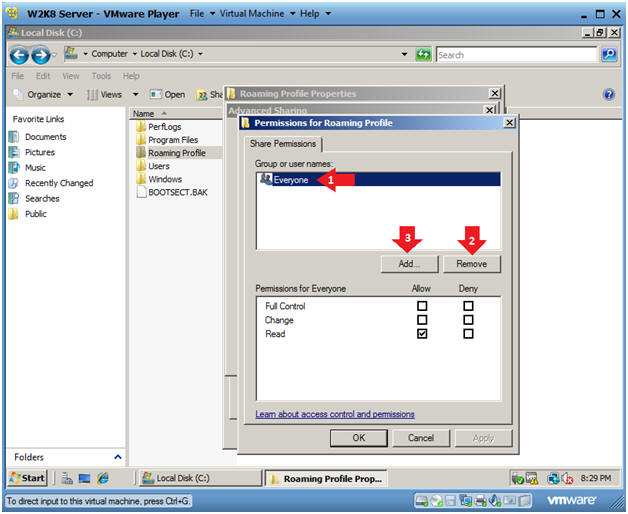Click the Add... button
Image resolution: width=628 pixels, height=514 pixels.
click(409, 264)
